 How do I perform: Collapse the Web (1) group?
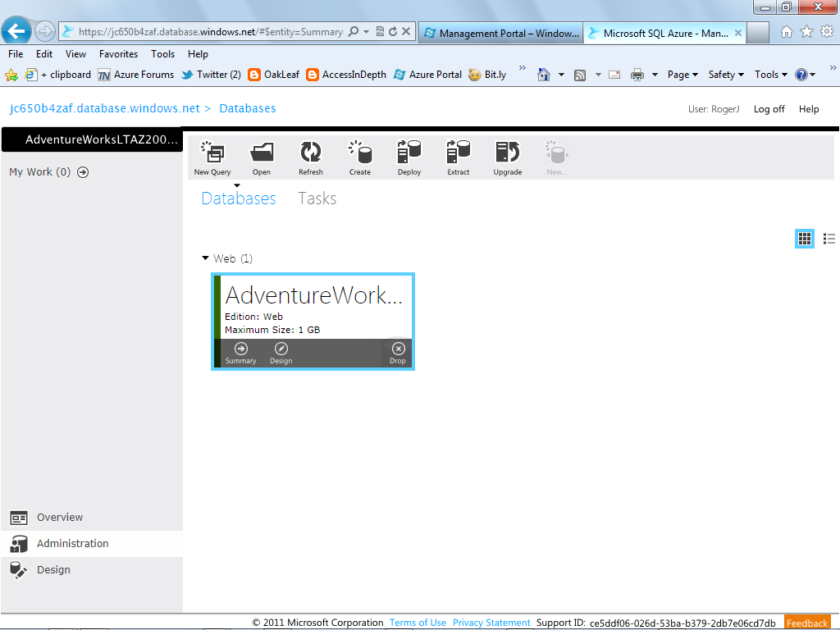coord(205,258)
